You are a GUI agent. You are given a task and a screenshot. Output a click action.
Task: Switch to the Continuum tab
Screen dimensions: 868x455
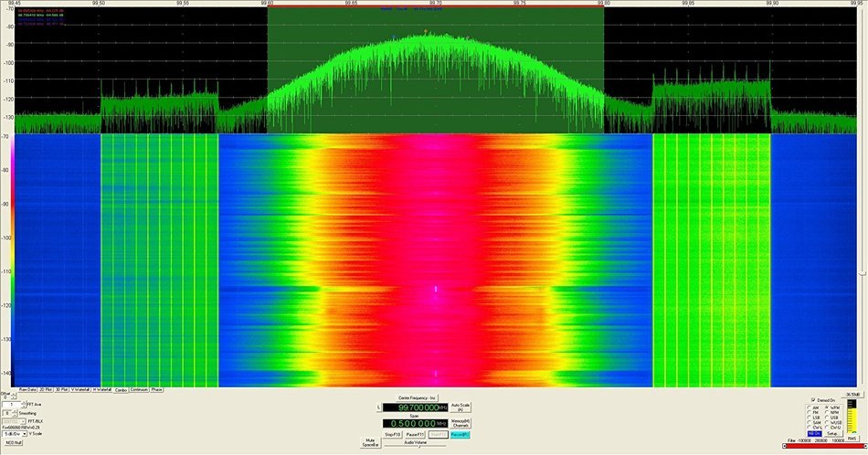pyautogui.click(x=139, y=390)
